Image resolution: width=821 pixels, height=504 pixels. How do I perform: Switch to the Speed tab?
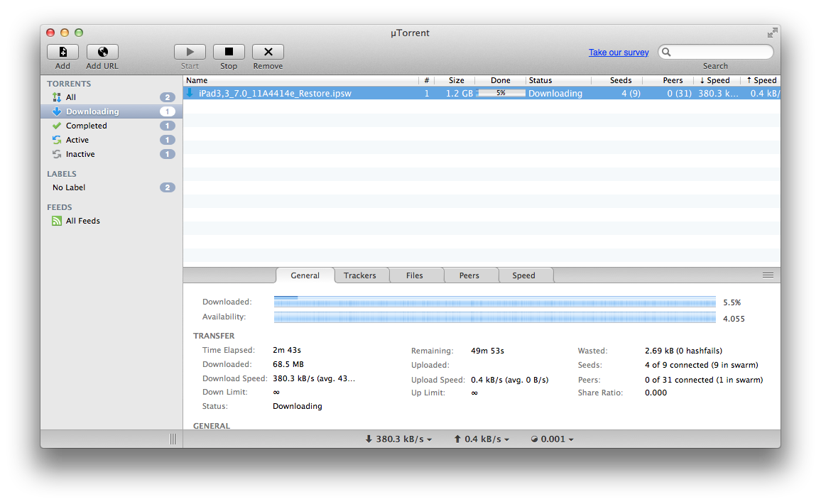(523, 275)
